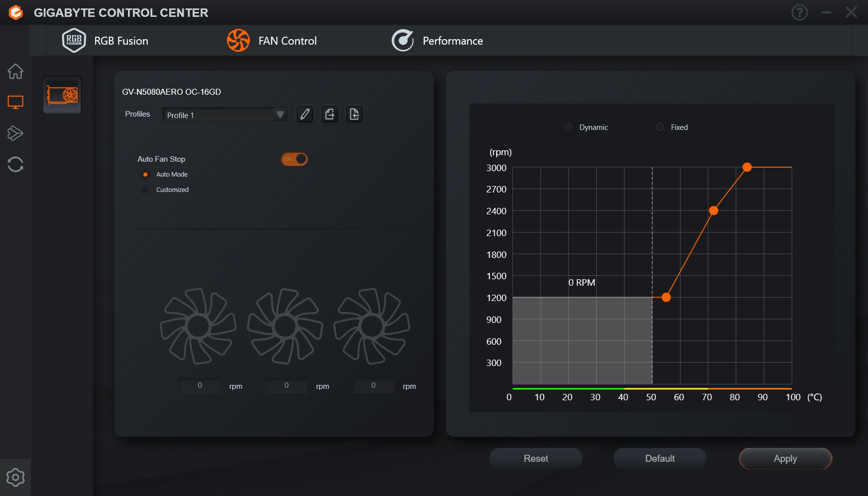868x496 pixels.
Task: Go to Home in the sidebar
Action: coord(15,71)
